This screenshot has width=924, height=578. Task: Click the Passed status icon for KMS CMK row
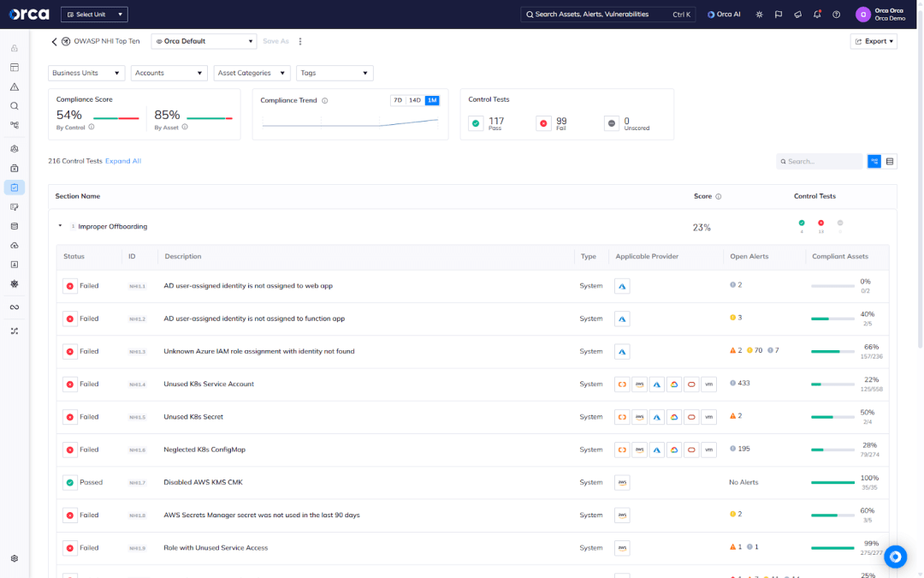70,482
